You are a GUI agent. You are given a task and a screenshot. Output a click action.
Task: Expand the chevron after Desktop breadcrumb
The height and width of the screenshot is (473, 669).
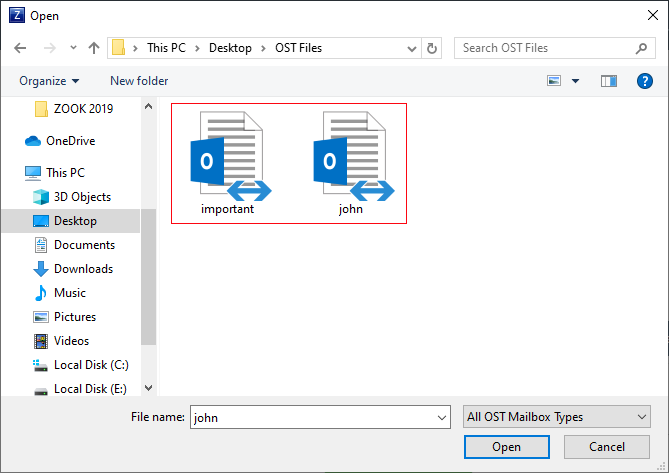click(x=263, y=48)
